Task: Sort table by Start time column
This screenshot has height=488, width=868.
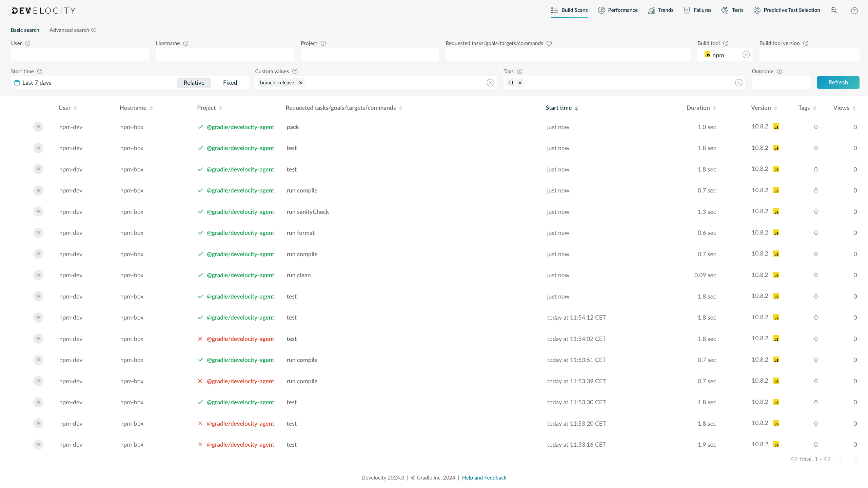Action: tap(562, 108)
